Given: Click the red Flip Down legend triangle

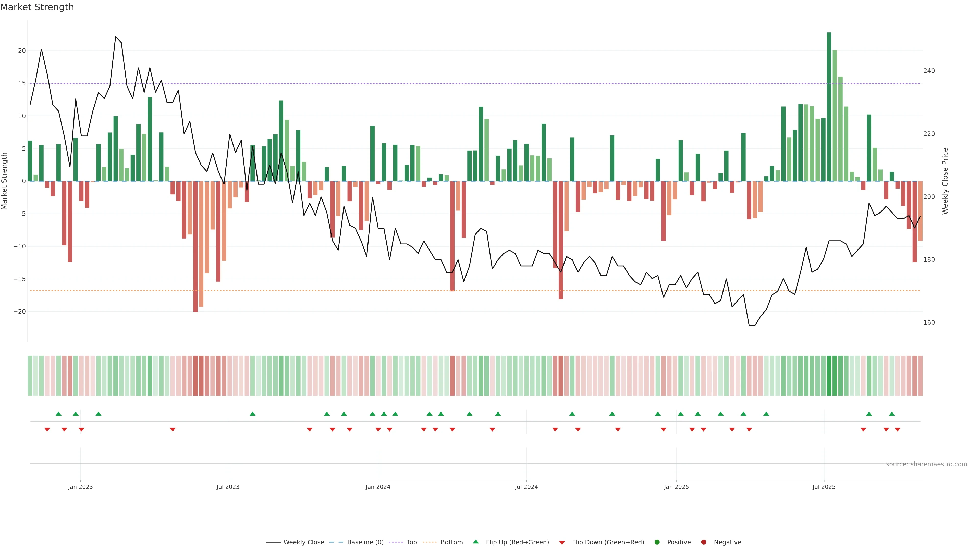Looking at the screenshot, I should [x=562, y=542].
